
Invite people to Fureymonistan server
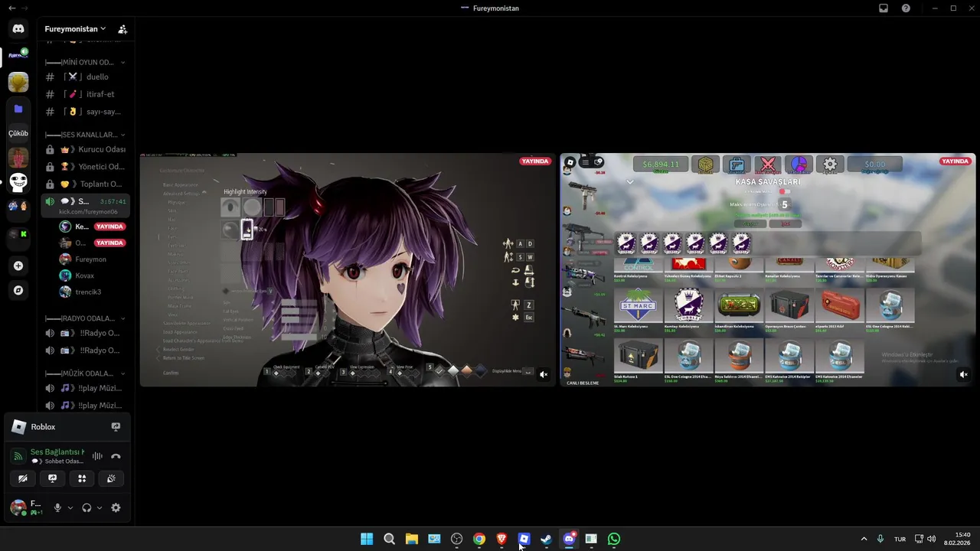[x=122, y=29]
